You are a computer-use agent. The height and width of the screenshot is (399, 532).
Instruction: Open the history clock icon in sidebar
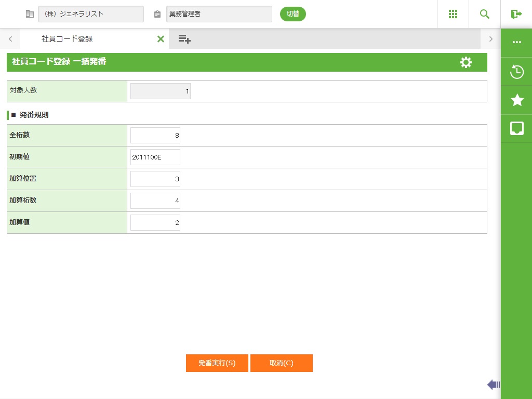click(x=517, y=72)
